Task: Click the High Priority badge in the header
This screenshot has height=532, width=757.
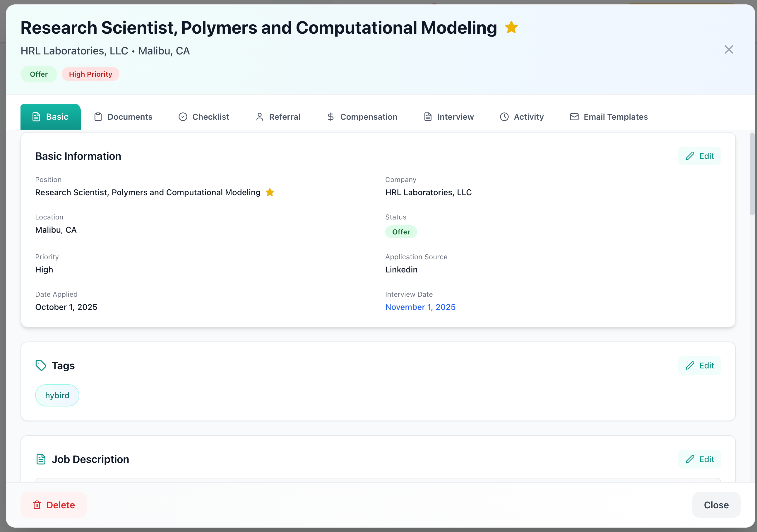Action: (90, 74)
